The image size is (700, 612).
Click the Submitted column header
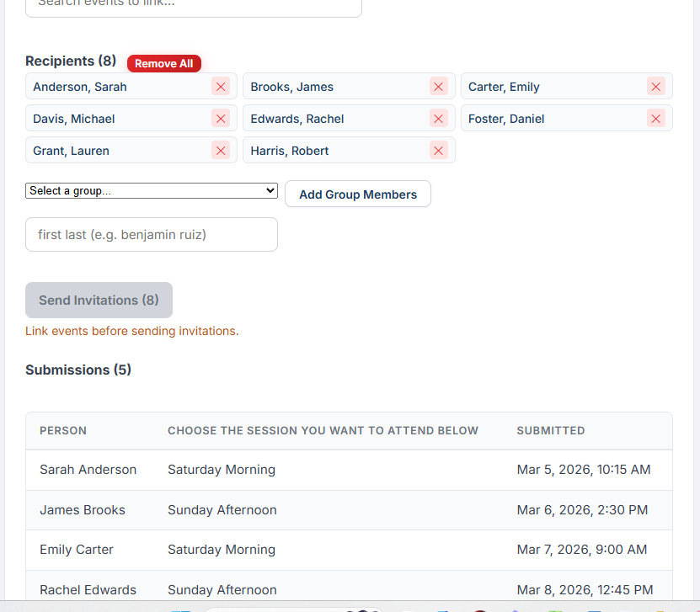(550, 431)
